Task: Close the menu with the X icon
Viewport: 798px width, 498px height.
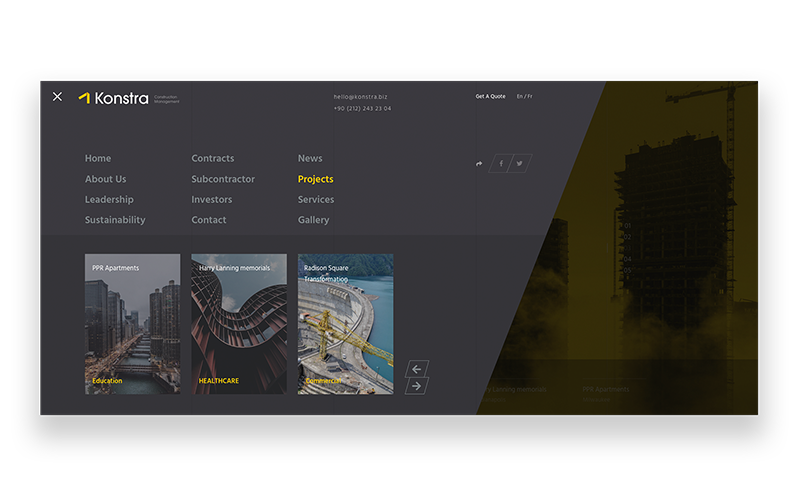Action: 57,97
